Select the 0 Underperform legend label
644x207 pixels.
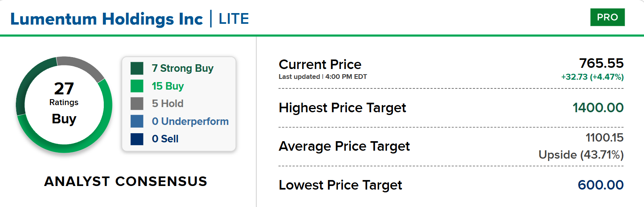(190, 121)
